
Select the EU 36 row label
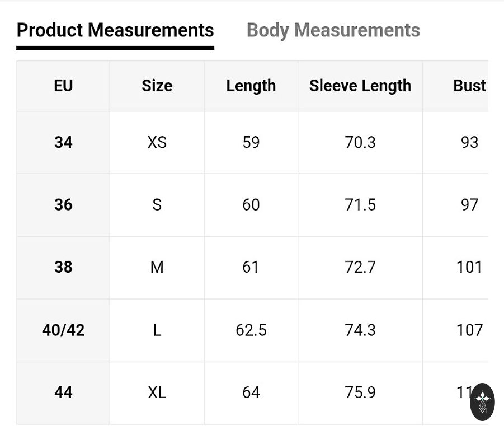[x=63, y=205]
